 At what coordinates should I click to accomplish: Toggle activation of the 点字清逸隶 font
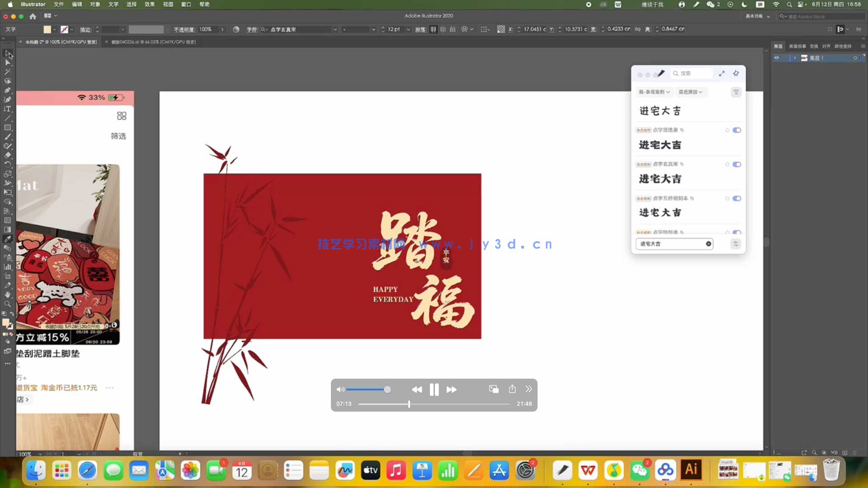(737, 130)
